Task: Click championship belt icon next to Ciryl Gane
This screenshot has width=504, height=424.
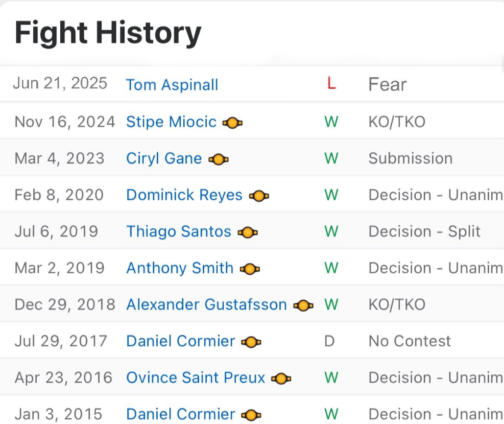Action: 219,159
